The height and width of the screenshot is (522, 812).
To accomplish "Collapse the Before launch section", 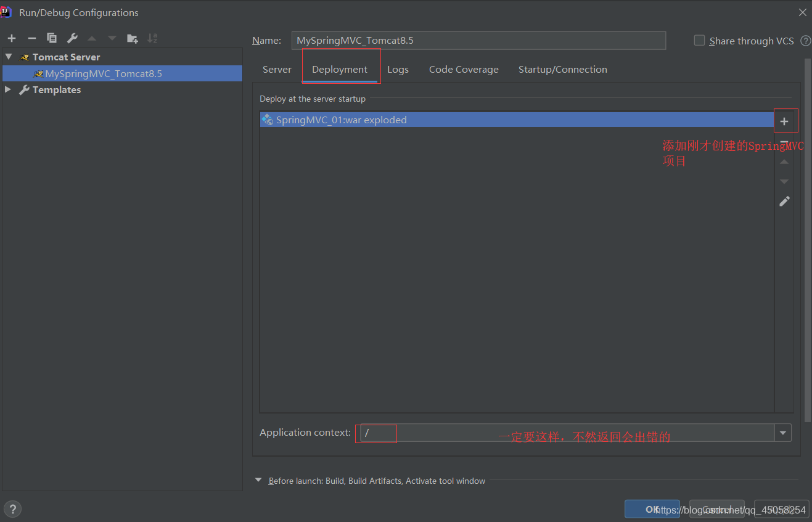I will (x=258, y=480).
